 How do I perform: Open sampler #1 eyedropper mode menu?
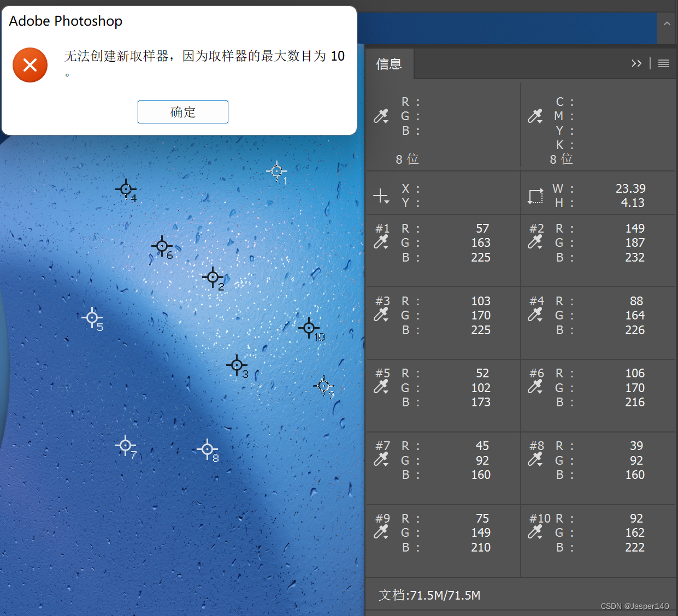pyautogui.click(x=381, y=242)
